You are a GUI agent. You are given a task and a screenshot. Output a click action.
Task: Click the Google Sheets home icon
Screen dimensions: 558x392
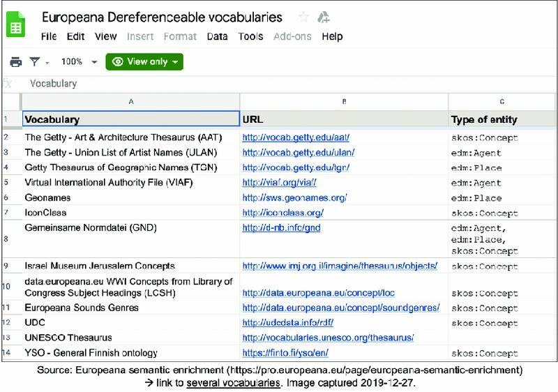(15, 24)
